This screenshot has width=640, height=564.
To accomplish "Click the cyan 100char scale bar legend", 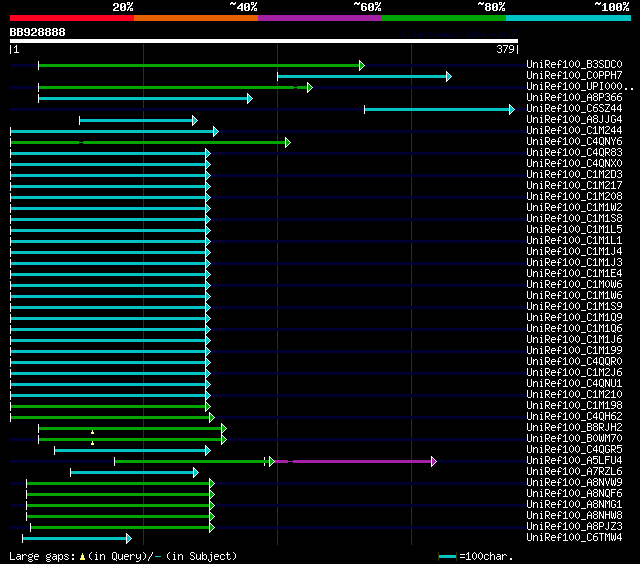I will coord(447,556).
